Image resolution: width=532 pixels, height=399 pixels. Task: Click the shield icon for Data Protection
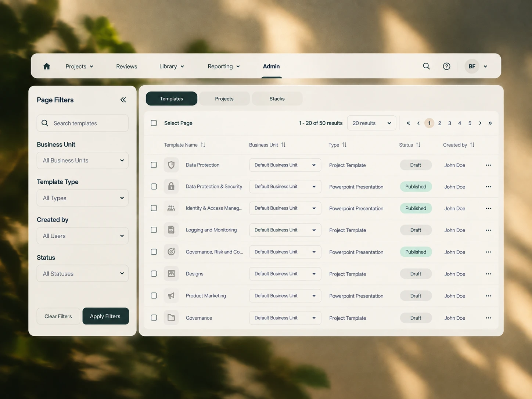pyautogui.click(x=171, y=165)
